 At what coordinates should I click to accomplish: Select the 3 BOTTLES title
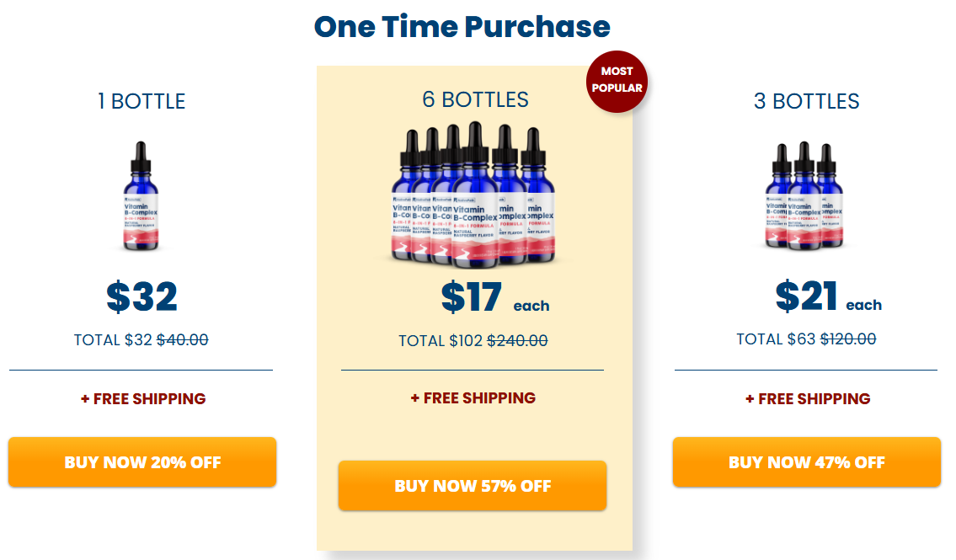(806, 102)
